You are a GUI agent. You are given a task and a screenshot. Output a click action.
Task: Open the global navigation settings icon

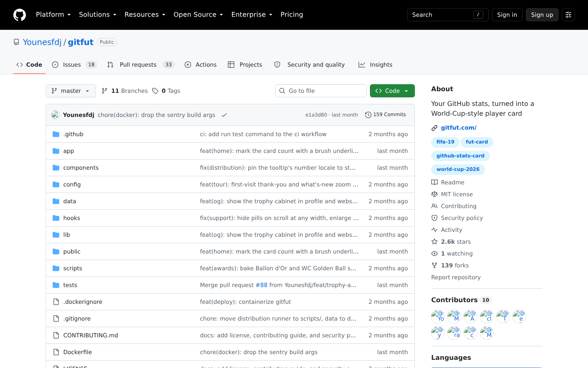click(568, 15)
